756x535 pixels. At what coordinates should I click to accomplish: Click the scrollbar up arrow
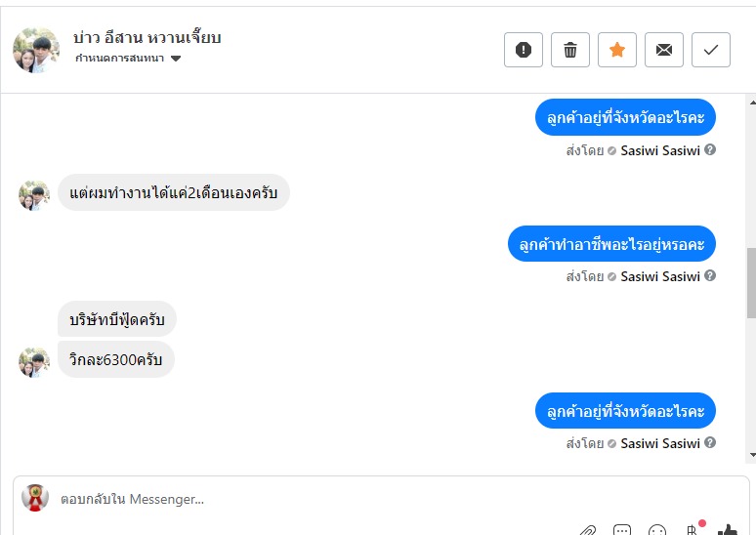751,101
